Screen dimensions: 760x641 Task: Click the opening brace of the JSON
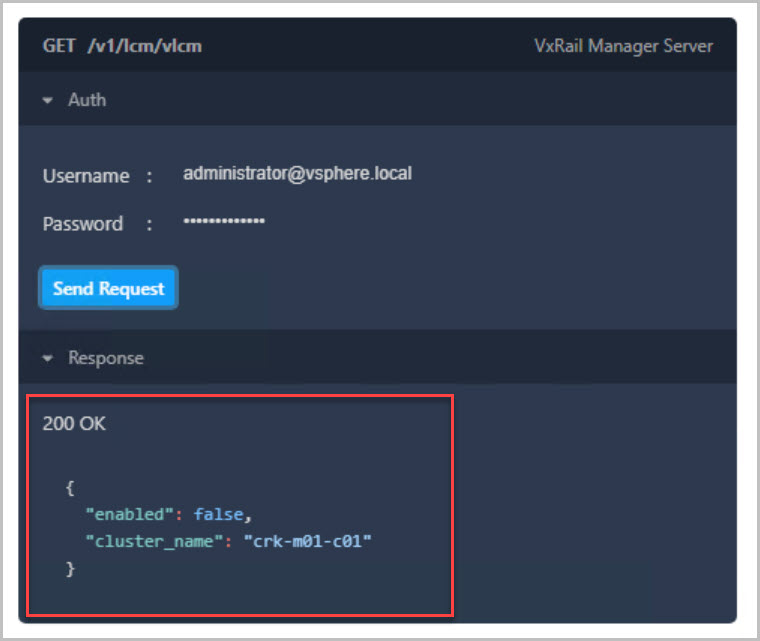70,488
